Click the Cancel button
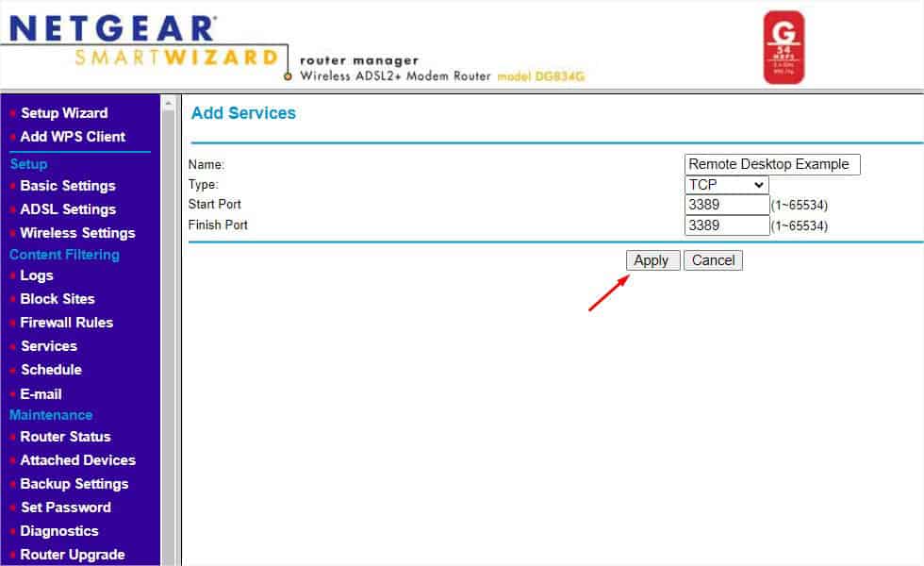 coord(713,260)
